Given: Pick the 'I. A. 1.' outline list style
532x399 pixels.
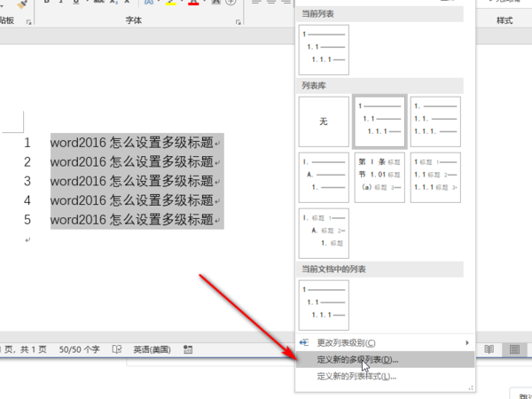Looking at the screenshot, I should pos(324,177).
